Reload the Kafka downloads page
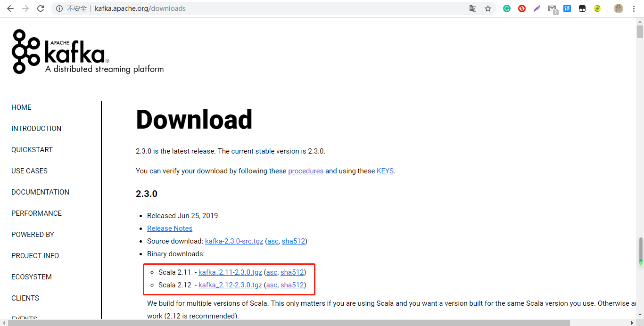Screen dimensions: 644x326 click(x=41, y=8)
